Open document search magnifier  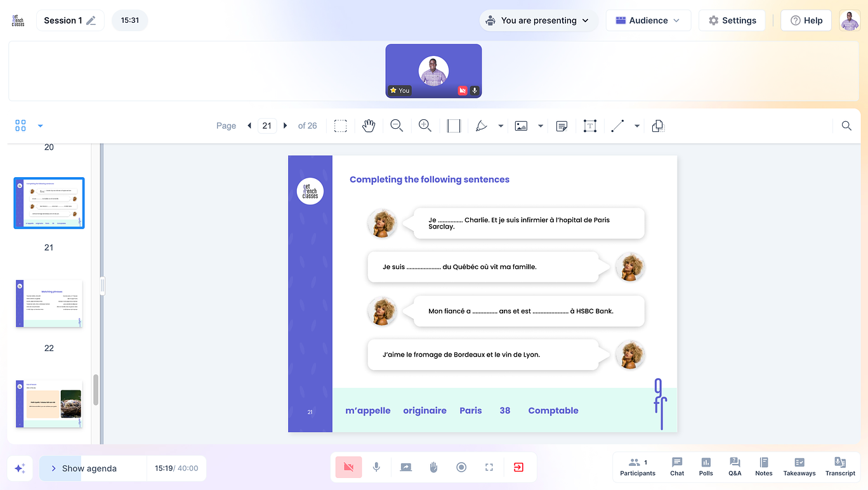tap(846, 126)
